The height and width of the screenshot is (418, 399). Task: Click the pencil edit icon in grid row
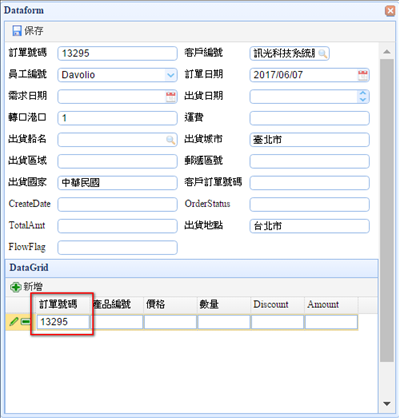click(x=14, y=322)
